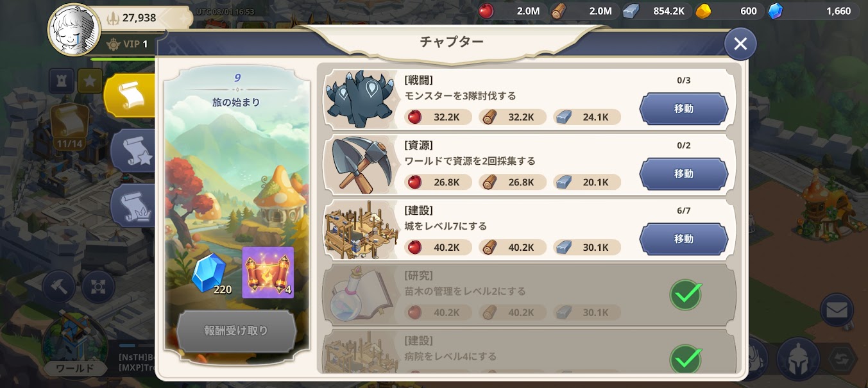The height and width of the screenshot is (388, 868).
Task: Tap the blue gem reward icon showing 220
Action: (209, 273)
